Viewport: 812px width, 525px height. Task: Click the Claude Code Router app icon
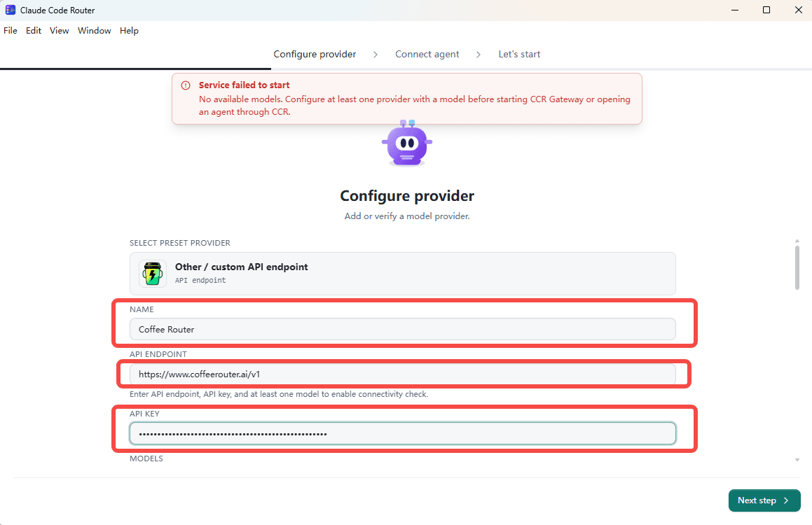[11, 10]
